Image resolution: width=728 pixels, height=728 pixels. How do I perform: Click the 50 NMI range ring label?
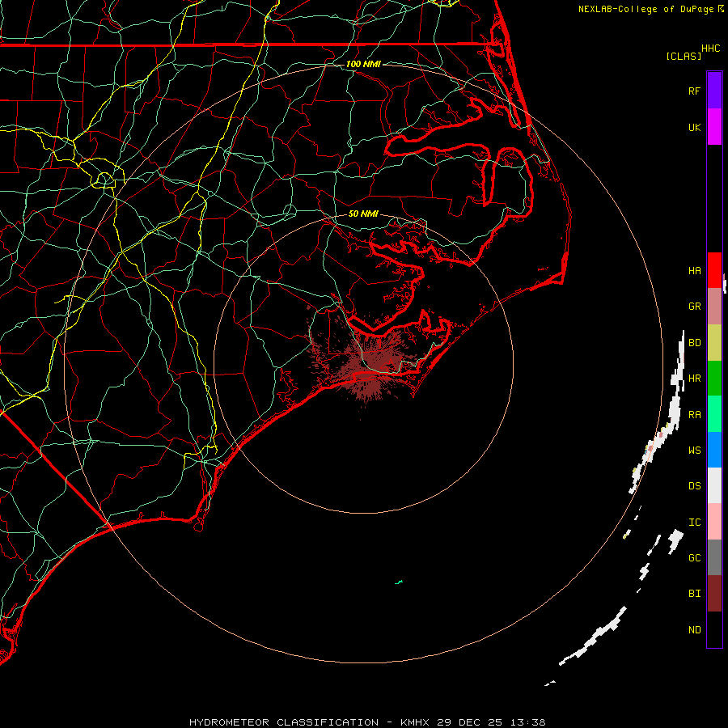(x=363, y=214)
